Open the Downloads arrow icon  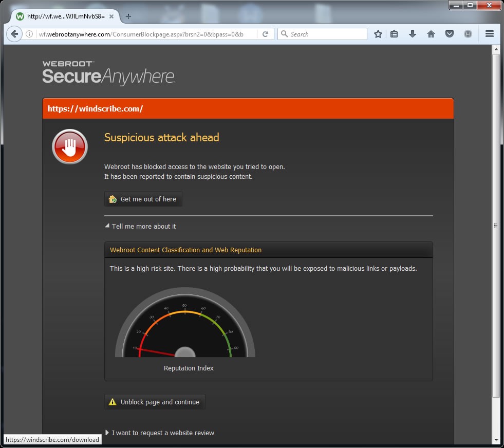tap(413, 34)
